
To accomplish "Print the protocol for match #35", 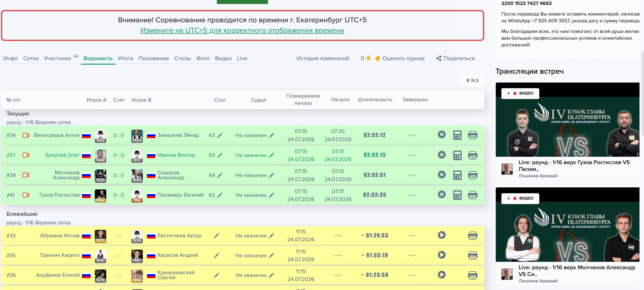I will (473, 255).
